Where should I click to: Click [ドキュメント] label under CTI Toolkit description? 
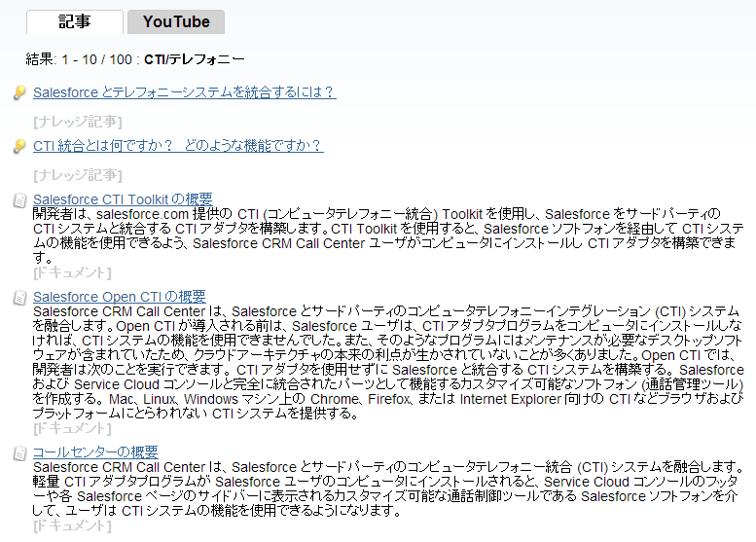point(72,272)
